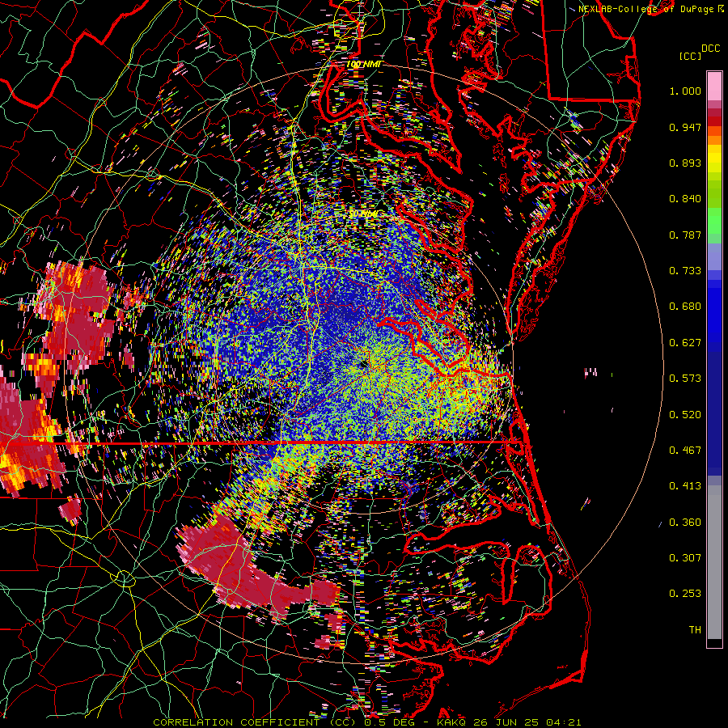Screen dimensions: 728x728
Task: Select the 0.947 legend value
Action: 685,127
